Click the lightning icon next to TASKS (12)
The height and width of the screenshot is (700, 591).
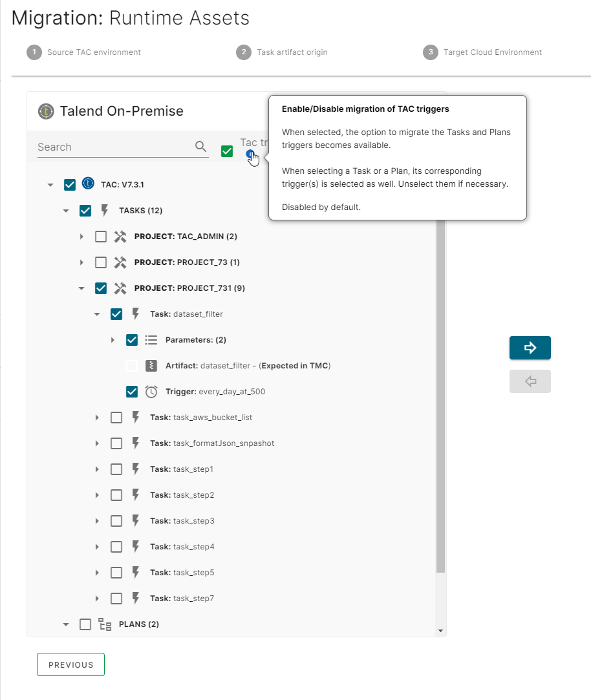tap(105, 211)
